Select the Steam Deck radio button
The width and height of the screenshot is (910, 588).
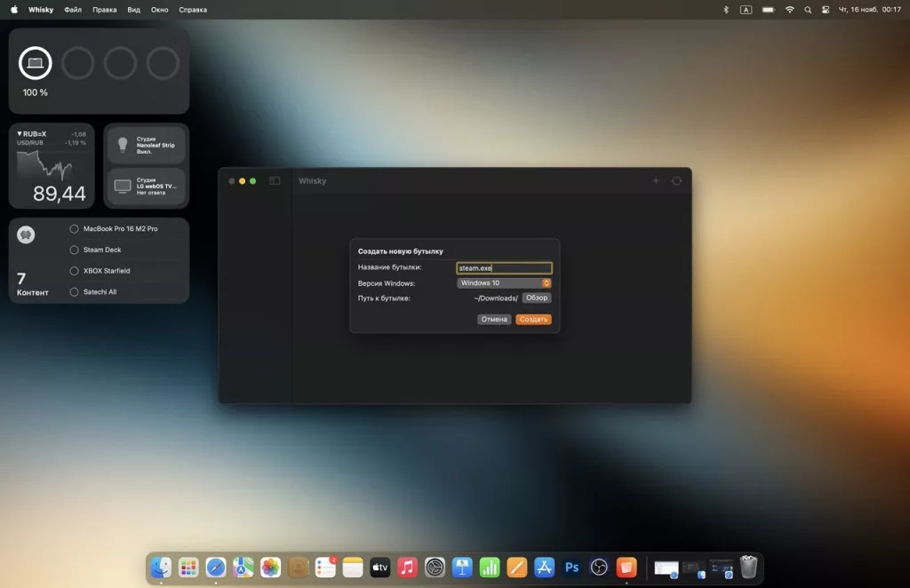click(75, 250)
